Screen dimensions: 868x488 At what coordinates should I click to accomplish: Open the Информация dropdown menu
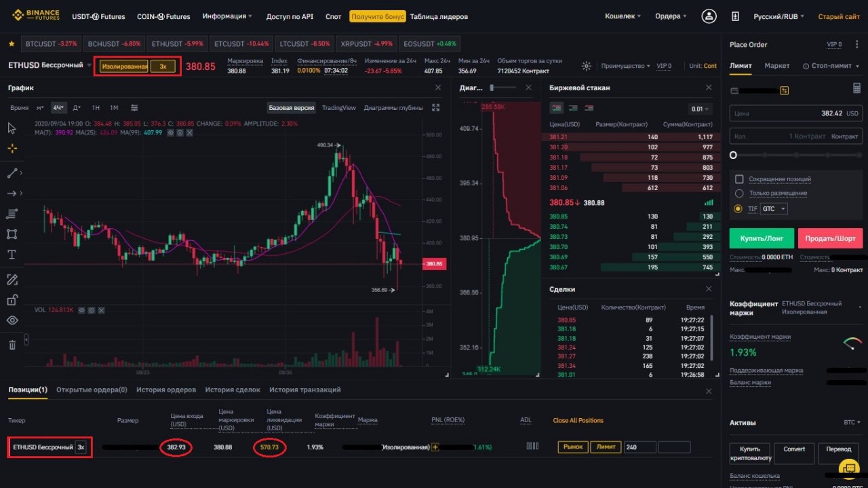tap(227, 16)
